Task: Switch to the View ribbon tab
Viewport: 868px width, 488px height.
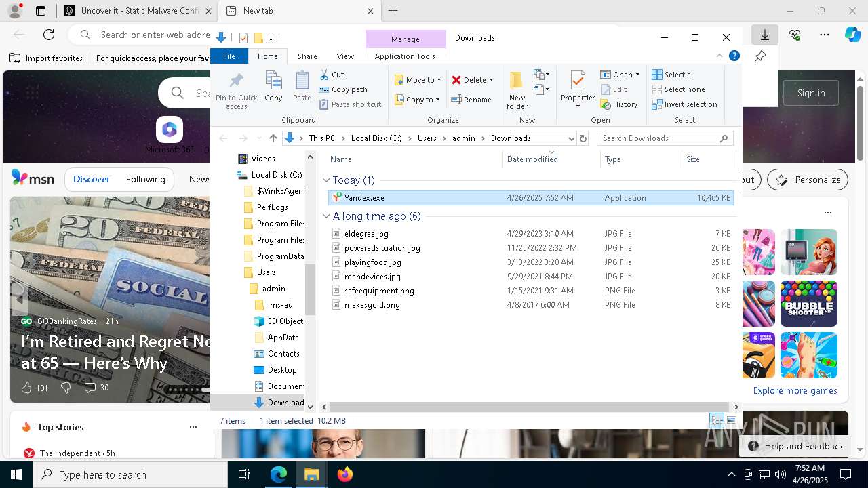Action: [x=345, y=56]
